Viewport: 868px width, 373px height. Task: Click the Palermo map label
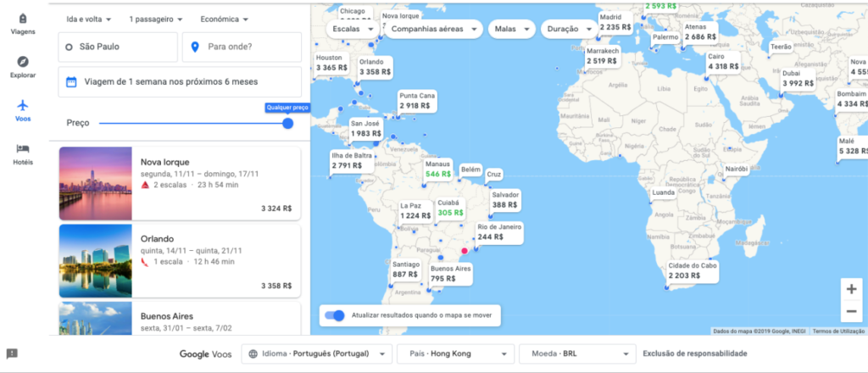coord(665,37)
